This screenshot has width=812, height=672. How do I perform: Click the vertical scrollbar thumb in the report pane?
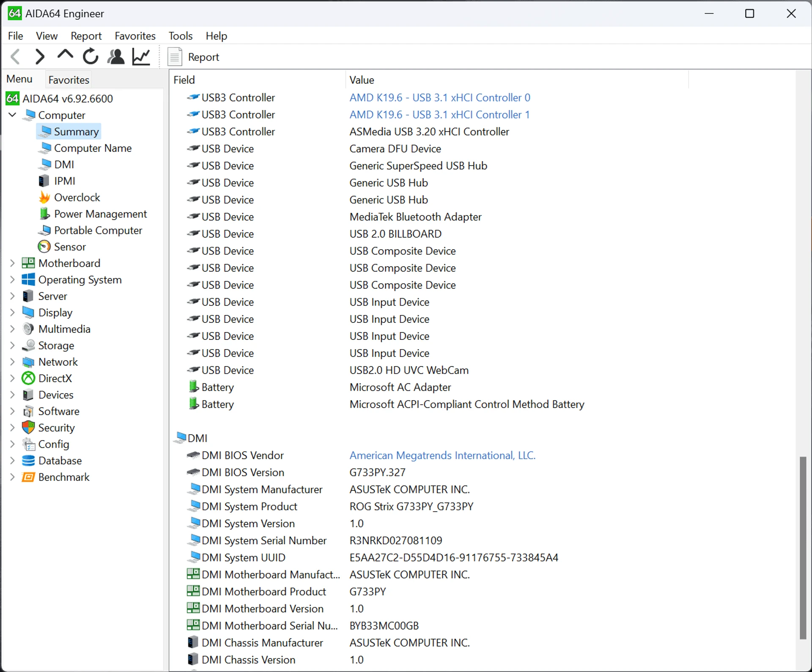point(803,548)
